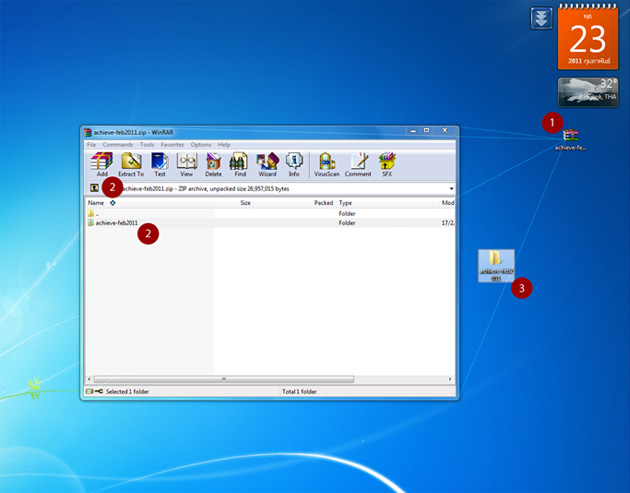Image resolution: width=630 pixels, height=493 pixels.
Task: Click the drive icon in the status bar
Action: [89, 391]
